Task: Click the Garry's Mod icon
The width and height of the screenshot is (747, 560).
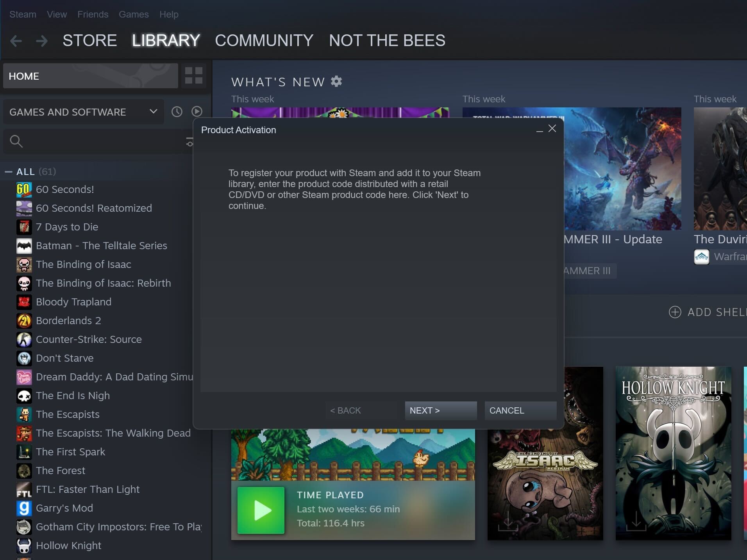Action: (x=24, y=508)
